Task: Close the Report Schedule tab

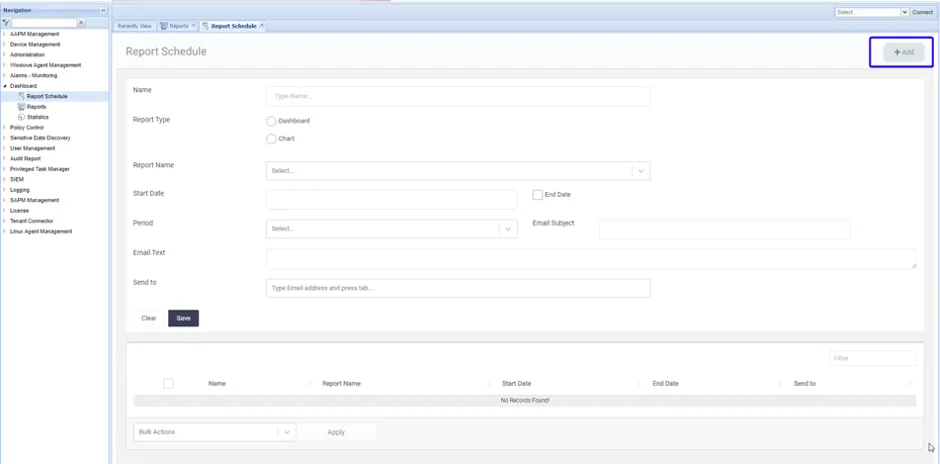Action: 261,26
